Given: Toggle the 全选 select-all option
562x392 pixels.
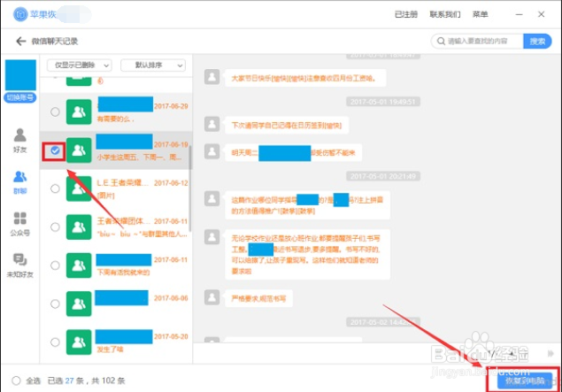Looking at the screenshot, I should 16,380.
